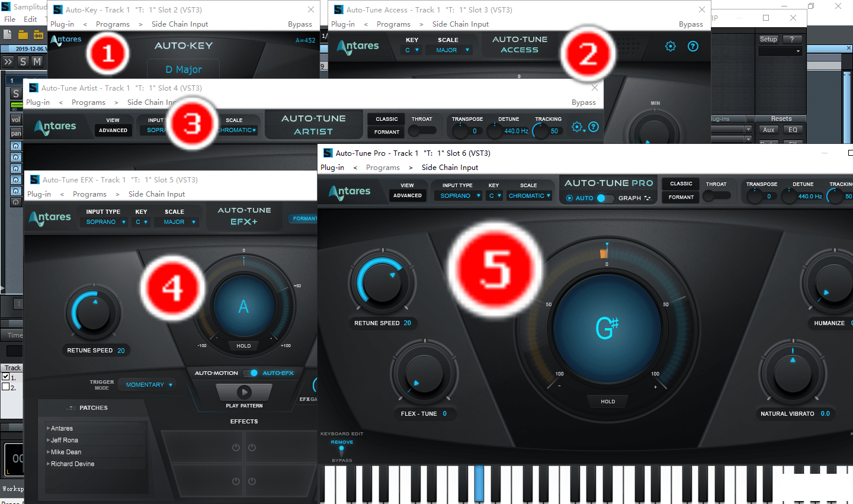Toggle Throat switch in Auto-Tune Pro

click(716, 196)
